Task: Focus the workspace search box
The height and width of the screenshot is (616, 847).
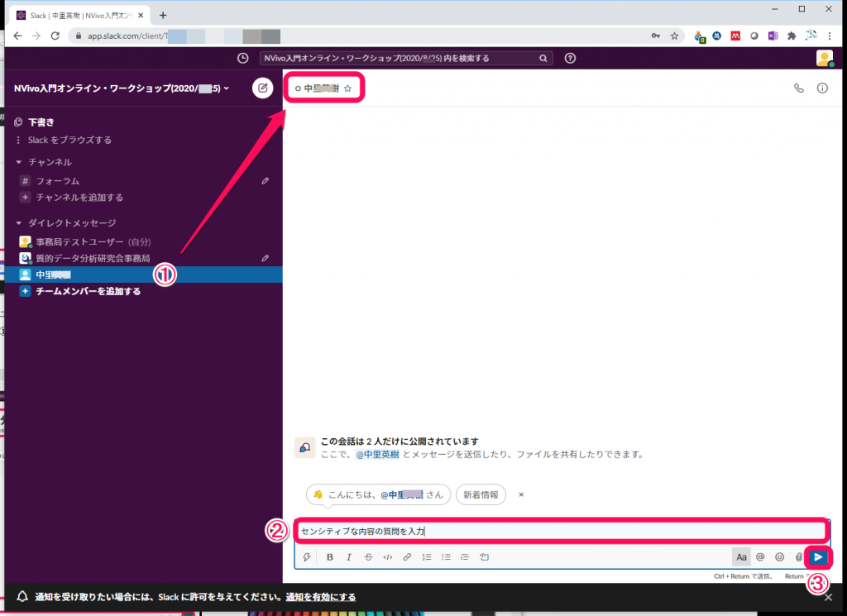Action: click(x=406, y=59)
